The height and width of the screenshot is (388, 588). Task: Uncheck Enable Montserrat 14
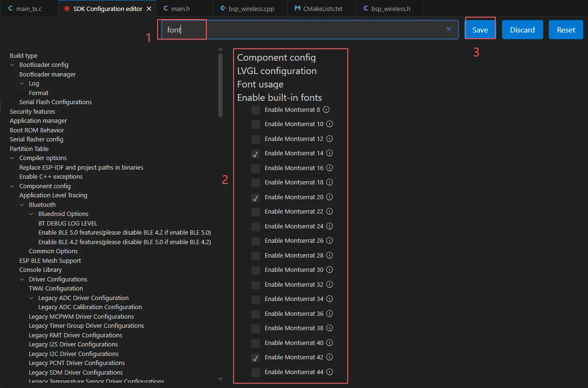(x=256, y=154)
